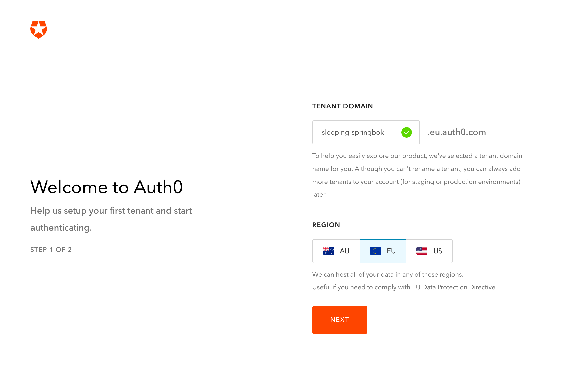
Task: Click the REGION section label
Action: tap(326, 225)
